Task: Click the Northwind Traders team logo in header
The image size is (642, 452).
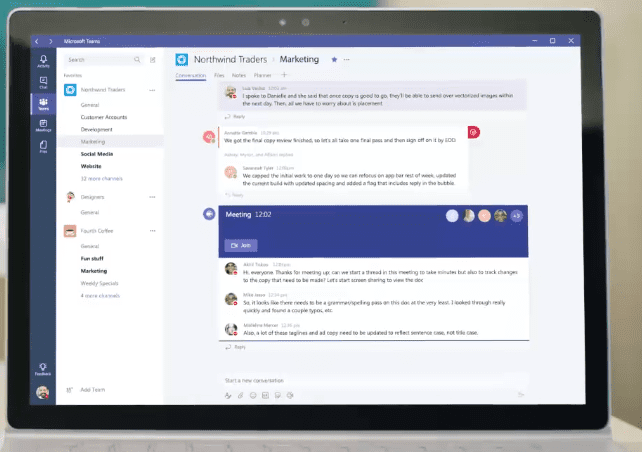Action: coord(182,59)
